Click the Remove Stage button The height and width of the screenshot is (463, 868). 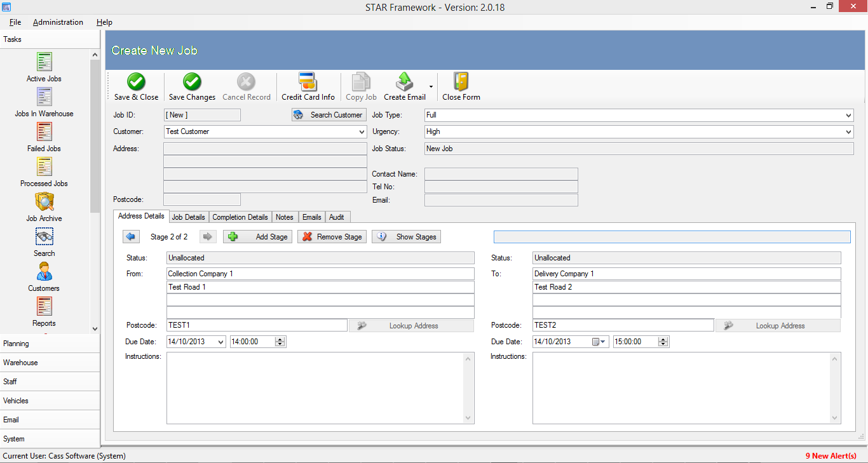(x=332, y=237)
